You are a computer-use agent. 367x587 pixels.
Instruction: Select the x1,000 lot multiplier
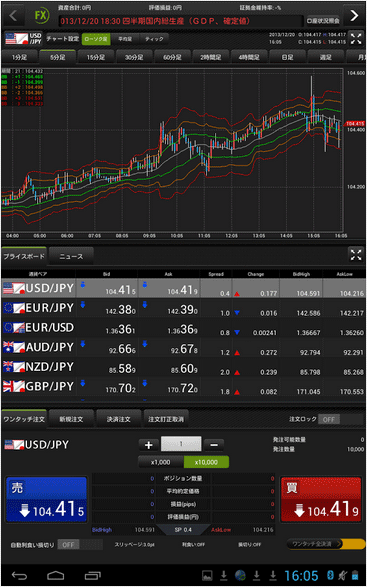pos(160,462)
